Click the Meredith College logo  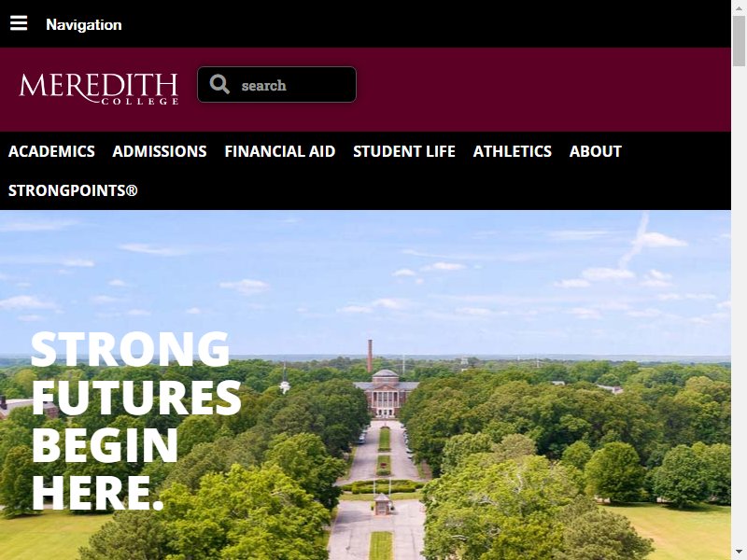[x=99, y=89]
